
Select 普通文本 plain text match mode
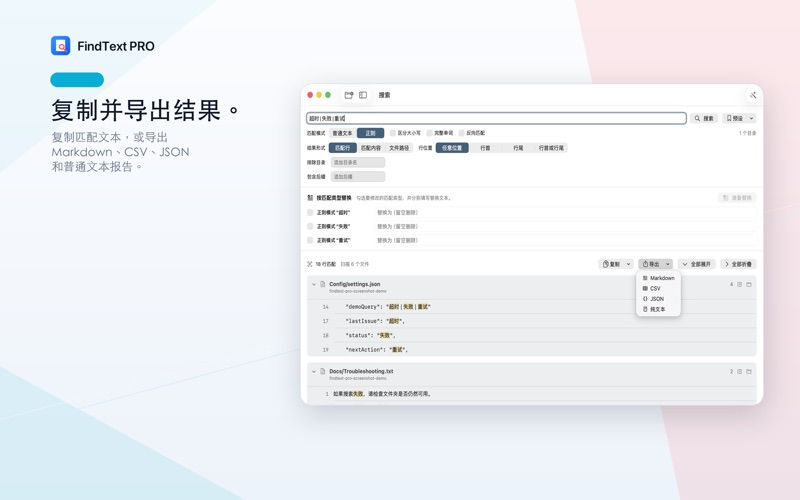coord(342,133)
